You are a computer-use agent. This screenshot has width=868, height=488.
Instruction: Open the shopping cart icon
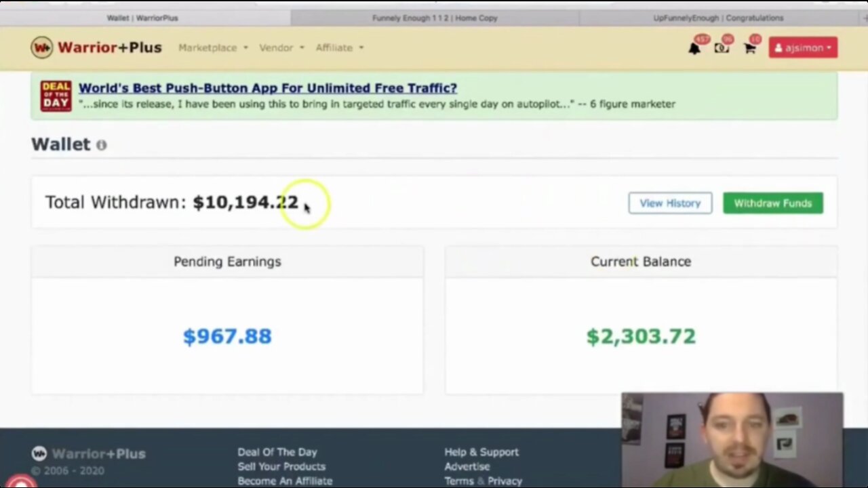(x=750, y=48)
